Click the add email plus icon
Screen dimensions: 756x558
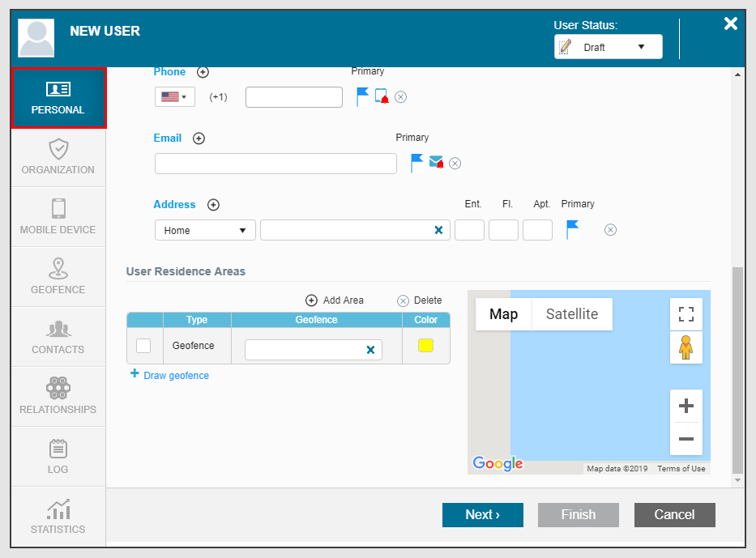199,138
